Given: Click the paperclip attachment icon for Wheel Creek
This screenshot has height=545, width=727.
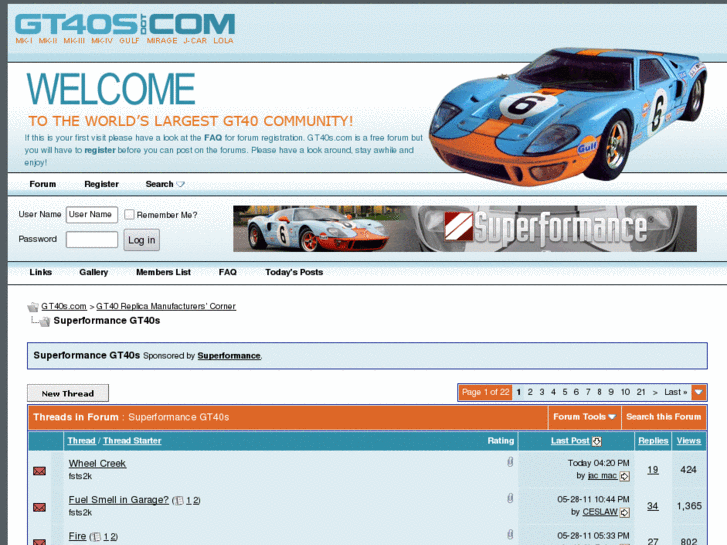Looking at the screenshot, I should pyautogui.click(x=510, y=462).
